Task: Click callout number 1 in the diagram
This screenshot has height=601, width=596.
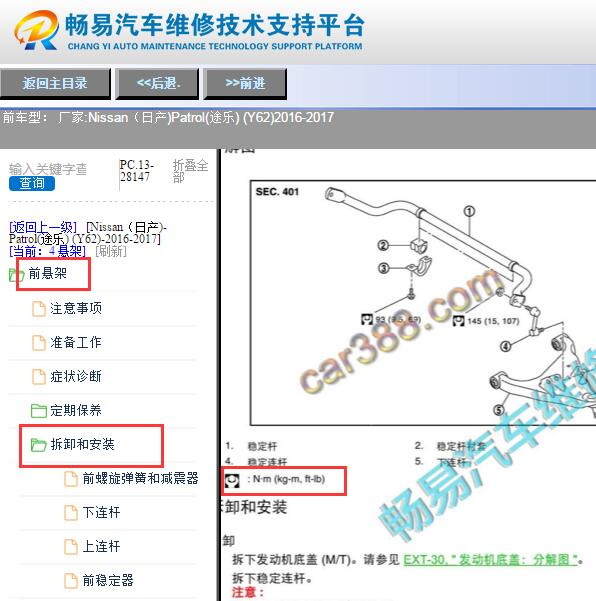Action: pos(470,211)
